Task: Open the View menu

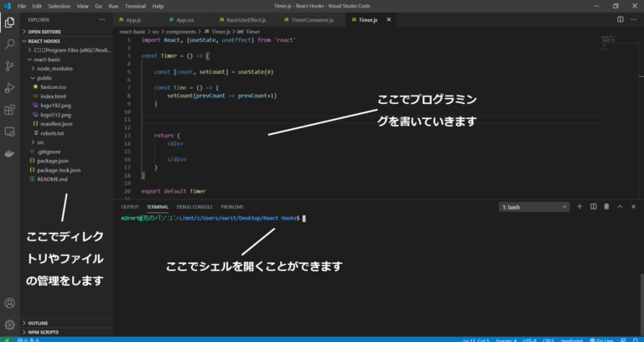Action: (82, 6)
